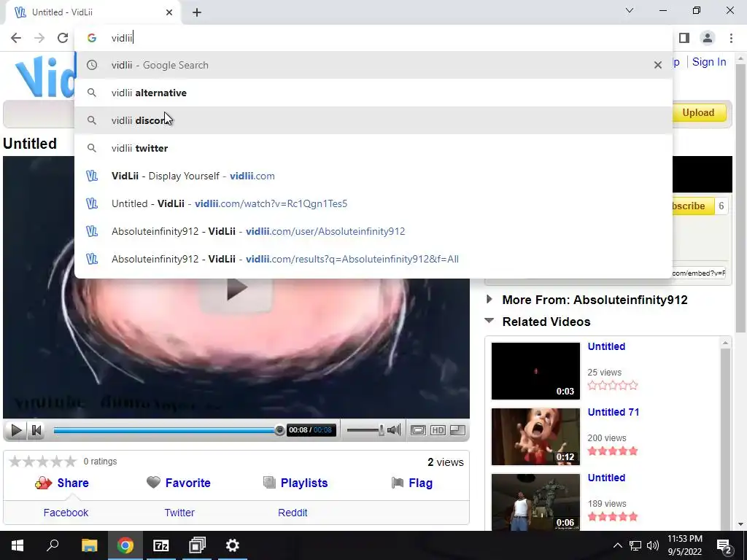Click the browser forward arrow
The height and width of the screenshot is (560, 747).
[39, 38]
